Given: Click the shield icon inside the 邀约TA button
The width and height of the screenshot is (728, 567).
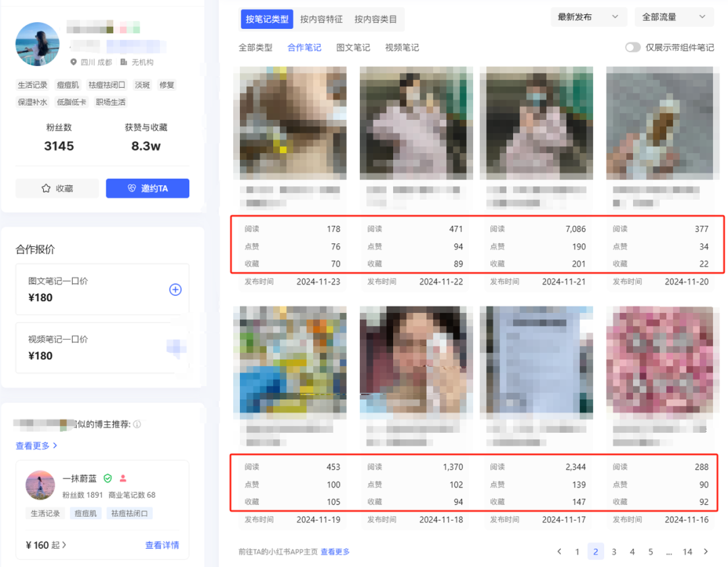Looking at the screenshot, I should (x=131, y=188).
